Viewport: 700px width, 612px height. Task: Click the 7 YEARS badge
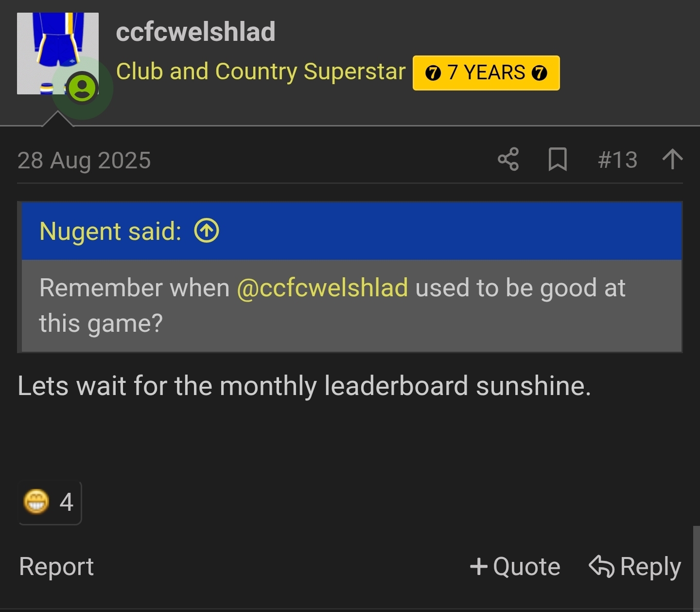486,73
